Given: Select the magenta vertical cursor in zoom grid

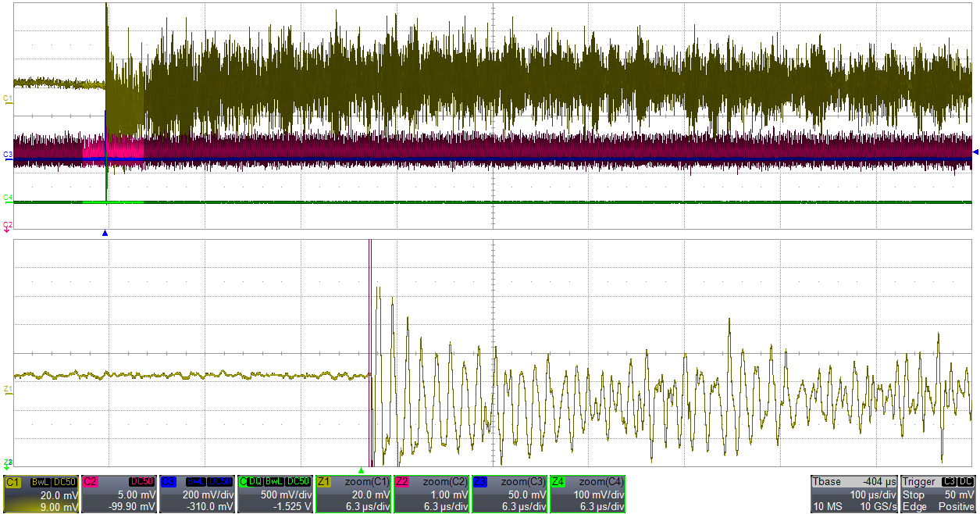Looking at the screenshot, I should coord(369,353).
